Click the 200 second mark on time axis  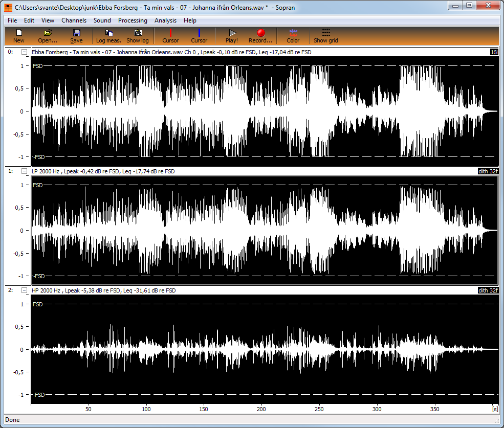(x=261, y=409)
